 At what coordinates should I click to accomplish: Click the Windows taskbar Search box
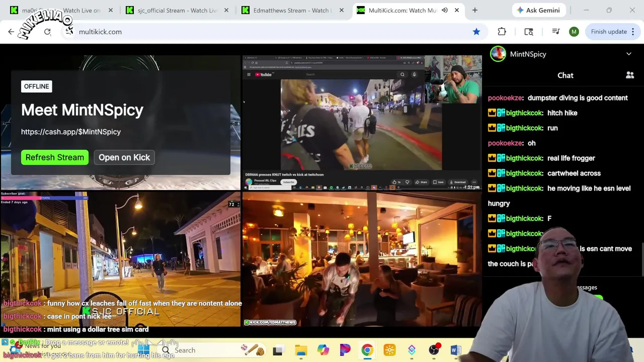pos(211,350)
